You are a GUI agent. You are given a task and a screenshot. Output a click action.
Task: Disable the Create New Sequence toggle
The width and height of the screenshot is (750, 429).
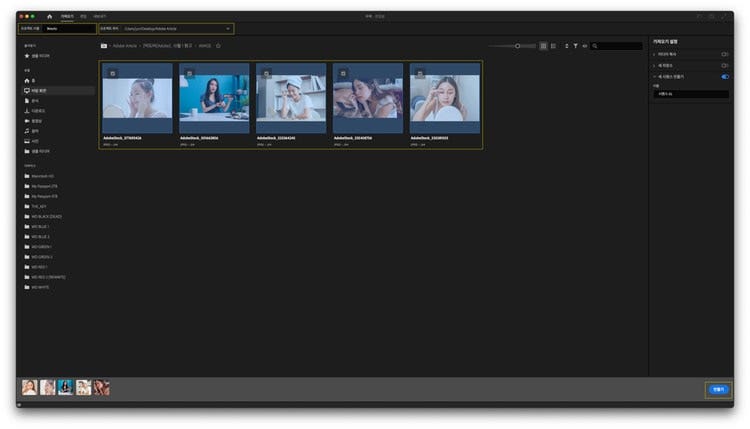[x=725, y=77]
